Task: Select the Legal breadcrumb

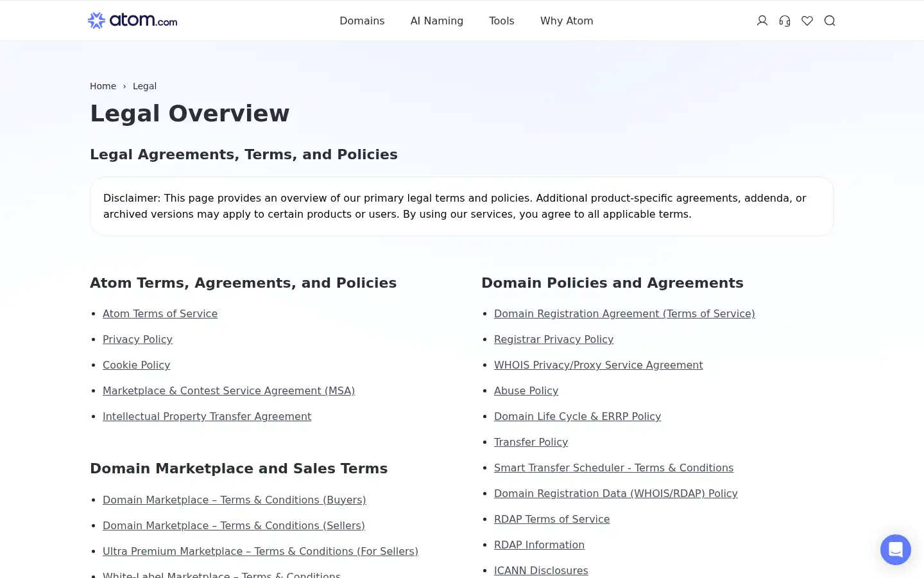Action: pyautogui.click(x=144, y=86)
